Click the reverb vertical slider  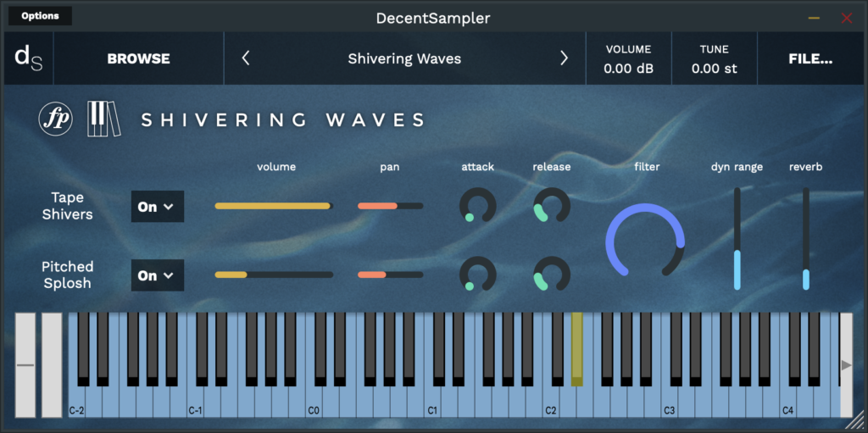(x=806, y=238)
